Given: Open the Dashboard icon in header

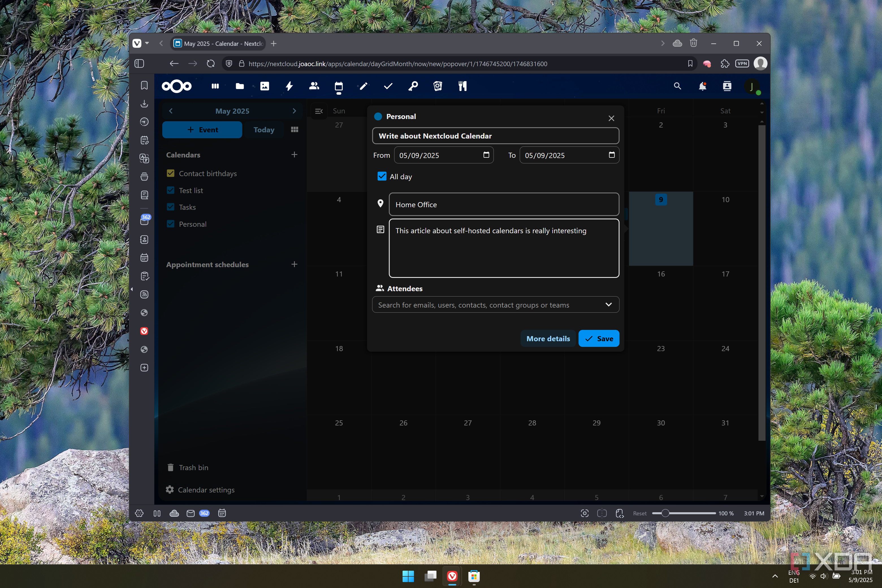Looking at the screenshot, I should pos(215,86).
